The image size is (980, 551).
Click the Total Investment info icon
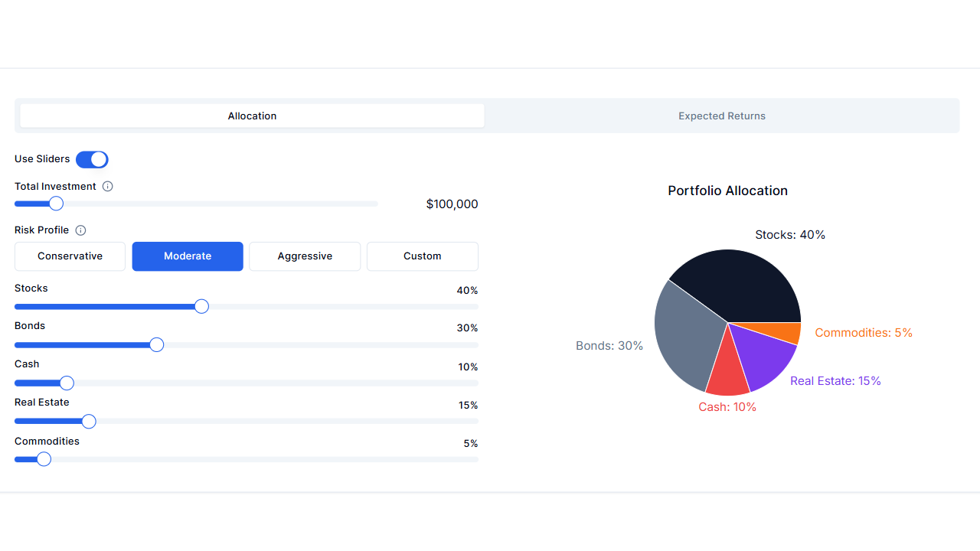(x=107, y=186)
